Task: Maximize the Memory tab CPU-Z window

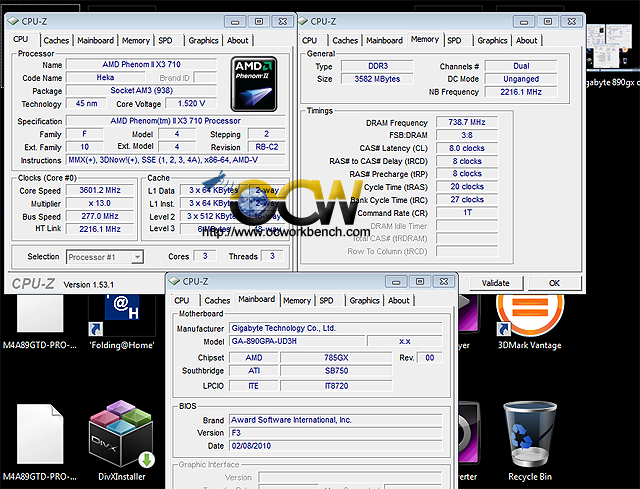Action: (x=548, y=22)
